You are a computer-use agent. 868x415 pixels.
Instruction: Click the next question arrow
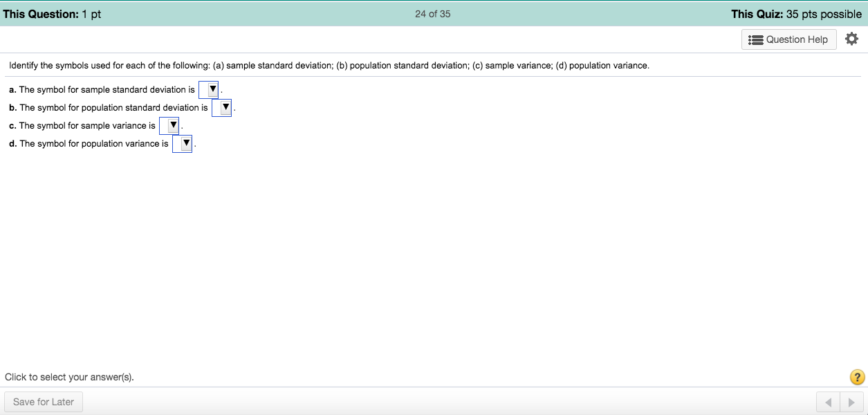[851, 401]
